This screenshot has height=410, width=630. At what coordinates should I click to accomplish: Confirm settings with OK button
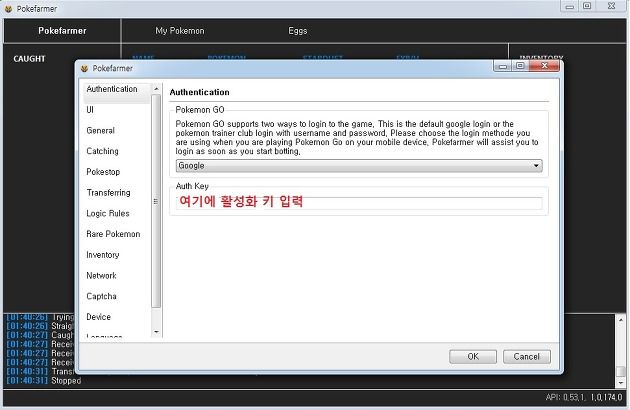(x=473, y=357)
